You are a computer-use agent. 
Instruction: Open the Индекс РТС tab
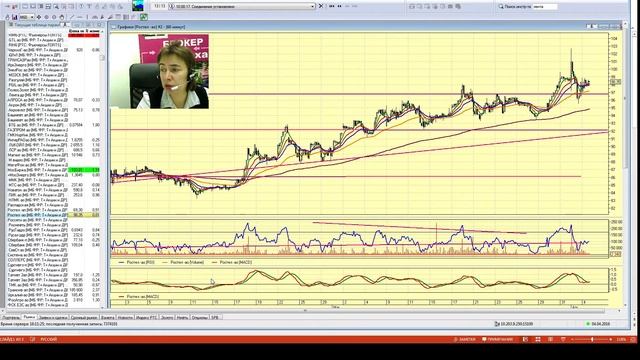[x=147, y=317]
